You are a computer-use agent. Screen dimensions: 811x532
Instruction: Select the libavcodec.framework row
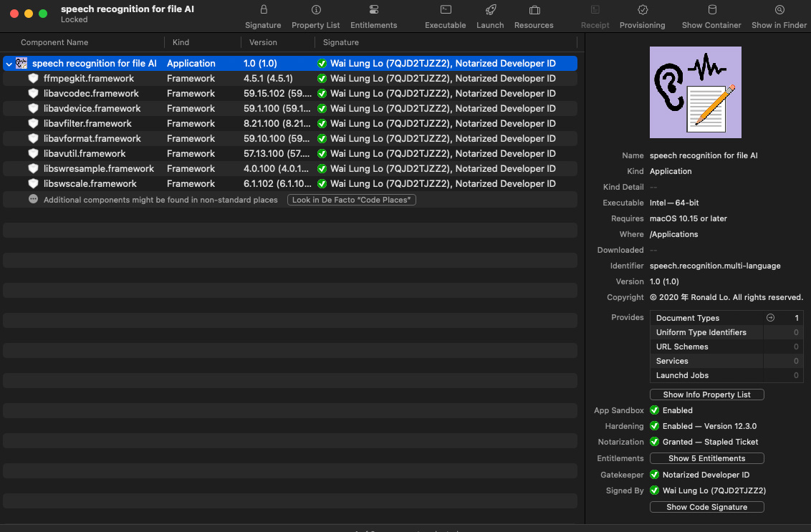290,94
